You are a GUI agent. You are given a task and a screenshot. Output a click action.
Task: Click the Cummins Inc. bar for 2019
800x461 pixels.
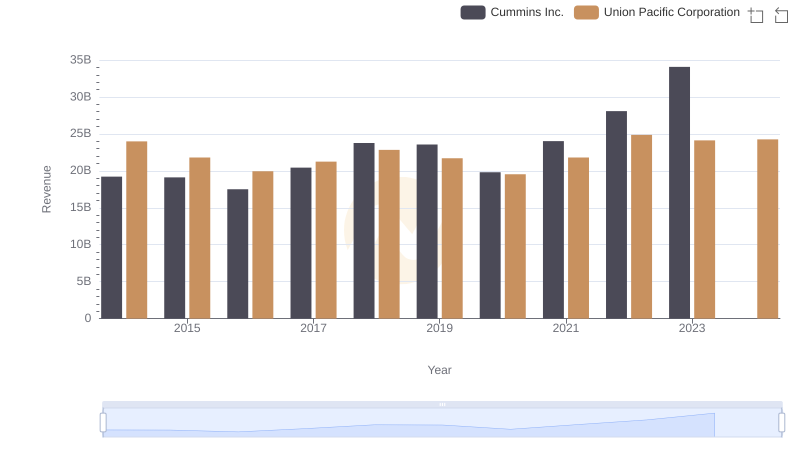tap(427, 232)
